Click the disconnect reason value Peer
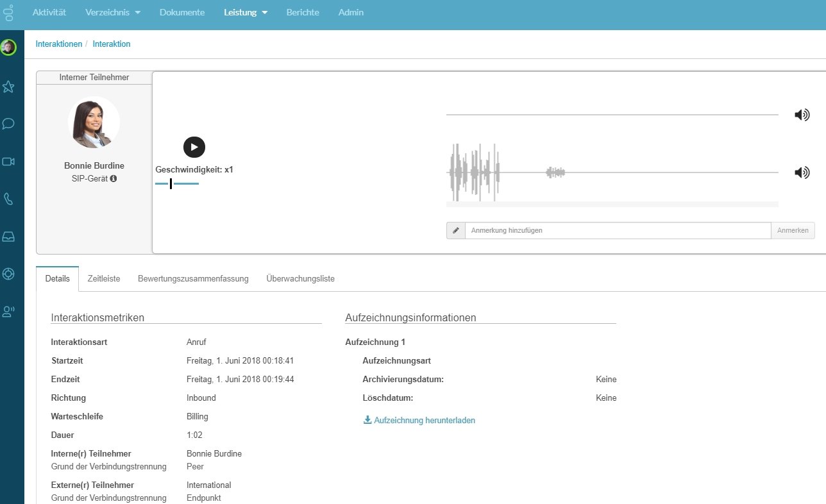 click(196, 467)
